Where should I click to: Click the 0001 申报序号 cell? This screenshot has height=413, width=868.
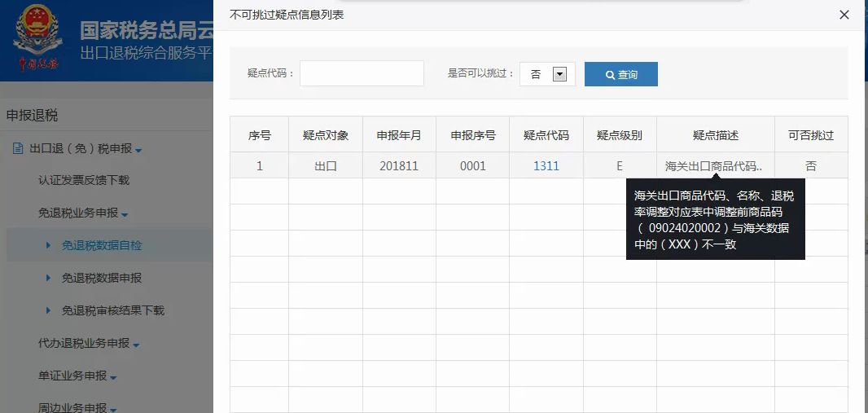(x=473, y=165)
